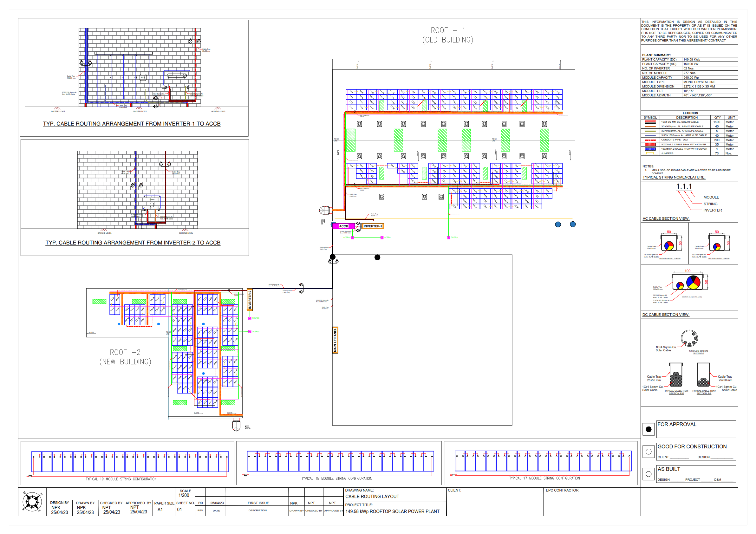This screenshot has width=756, height=534.
Task: Click the ACEP02 earth pit marker
Action: pos(352,238)
